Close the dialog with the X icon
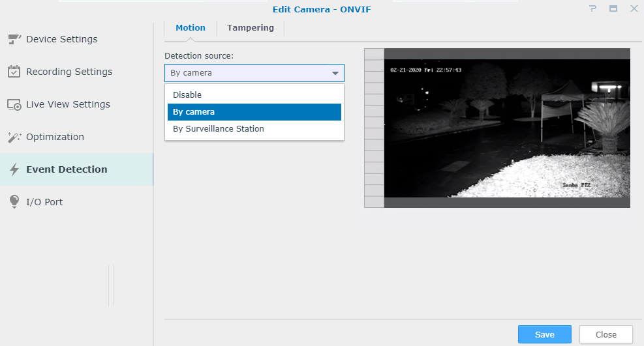Viewport: 644px width, 346px height. 634,9
